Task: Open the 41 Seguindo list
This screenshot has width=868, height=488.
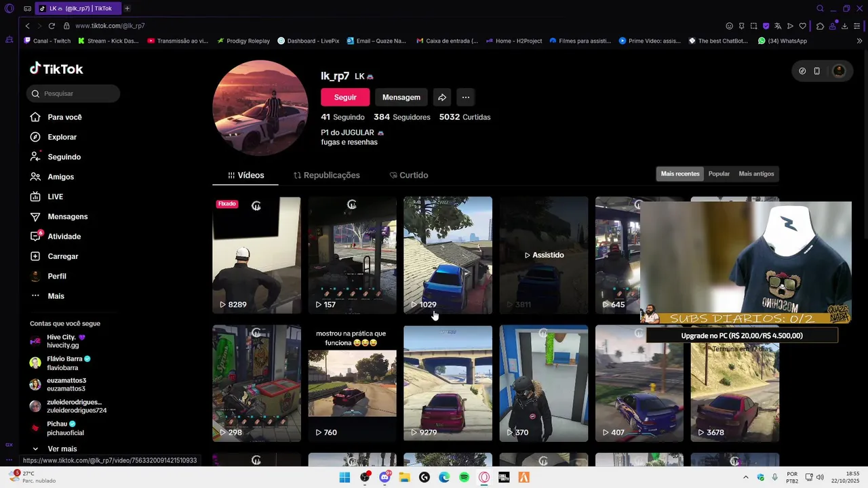Action: click(x=342, y=117)
